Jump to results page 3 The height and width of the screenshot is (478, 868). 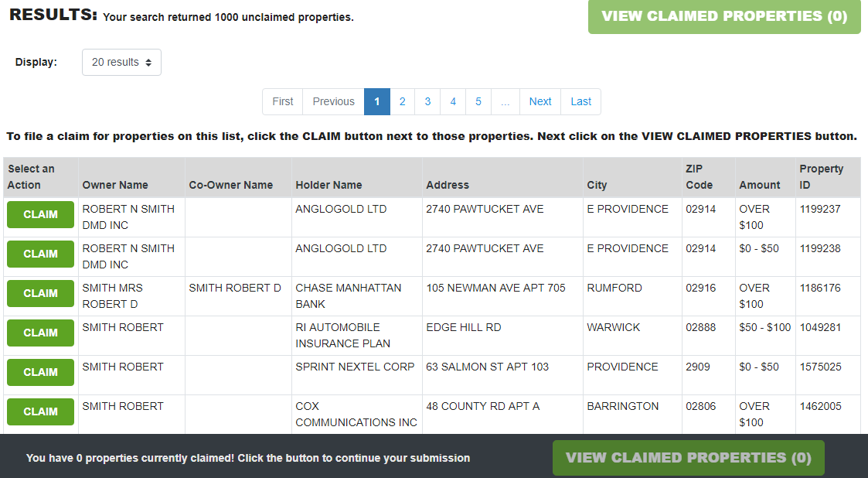pos(428,101)
